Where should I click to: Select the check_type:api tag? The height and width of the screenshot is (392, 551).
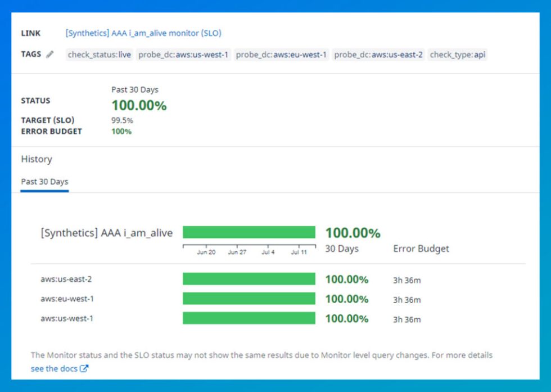(x=457, y=55)
